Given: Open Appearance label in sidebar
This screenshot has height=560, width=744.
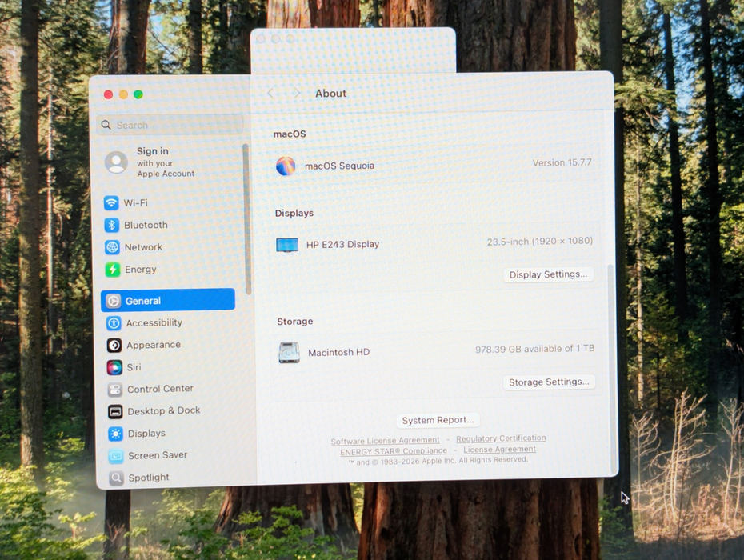Looking at the screenshot, I should pos(154,345).
